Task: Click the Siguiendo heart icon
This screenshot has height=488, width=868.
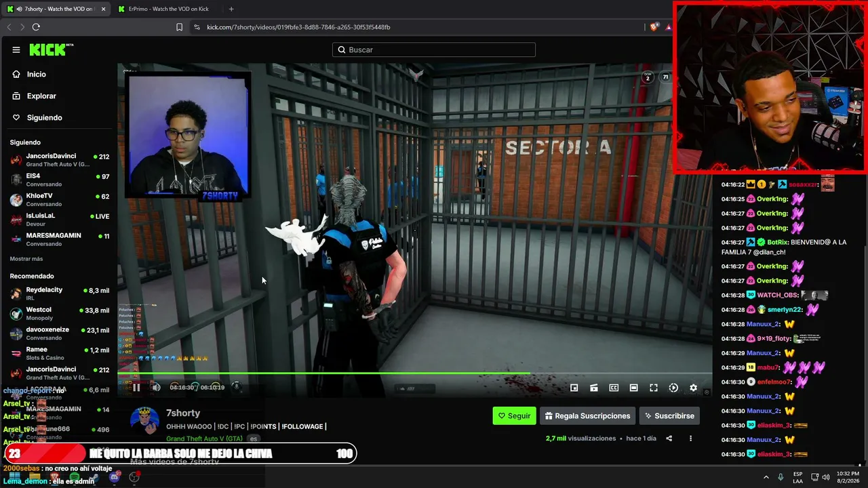Action: tap(16, 118)
